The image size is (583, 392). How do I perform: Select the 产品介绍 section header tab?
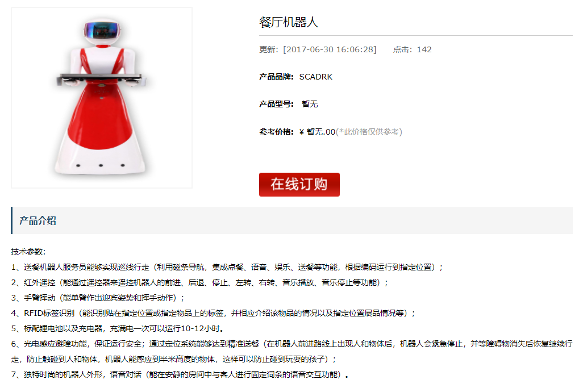(x=38, y=220)
